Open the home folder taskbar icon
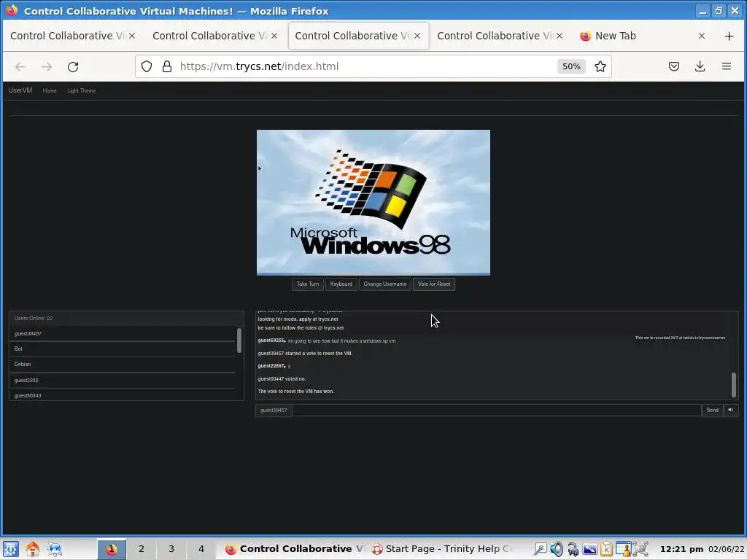 (33, 549)
